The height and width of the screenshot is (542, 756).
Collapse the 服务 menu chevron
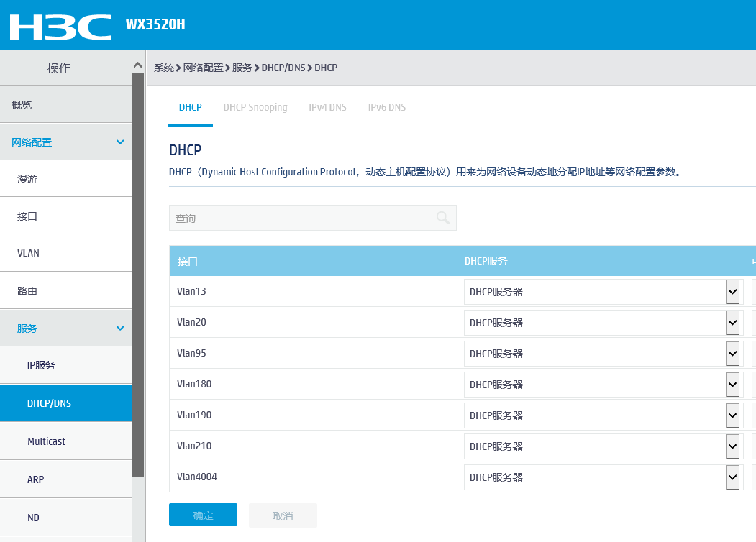[120, 328]
